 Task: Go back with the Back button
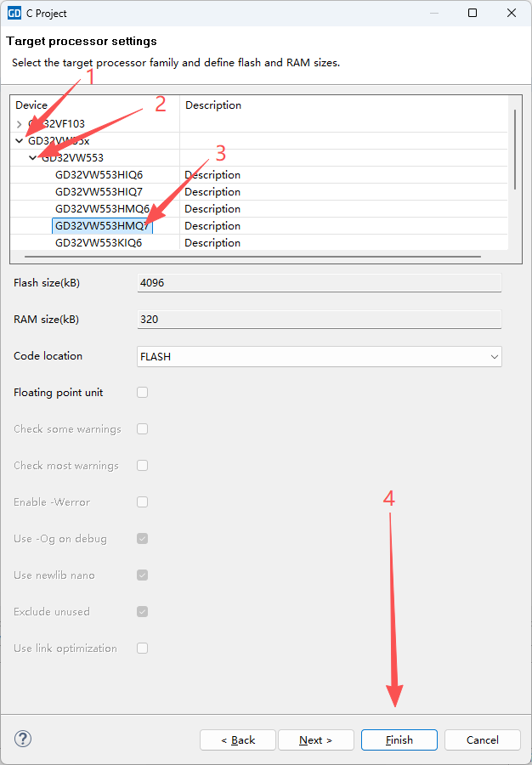pos(238,740)
